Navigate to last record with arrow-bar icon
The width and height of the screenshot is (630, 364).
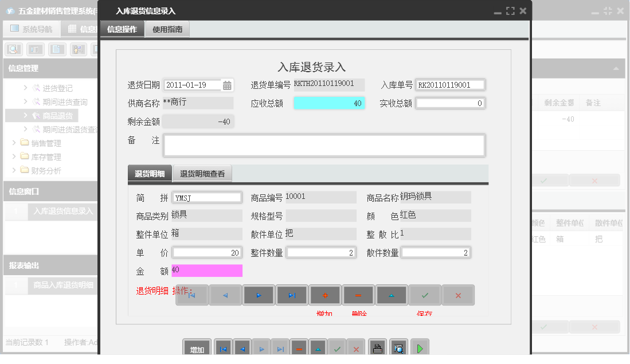click(x=292, y=295)
